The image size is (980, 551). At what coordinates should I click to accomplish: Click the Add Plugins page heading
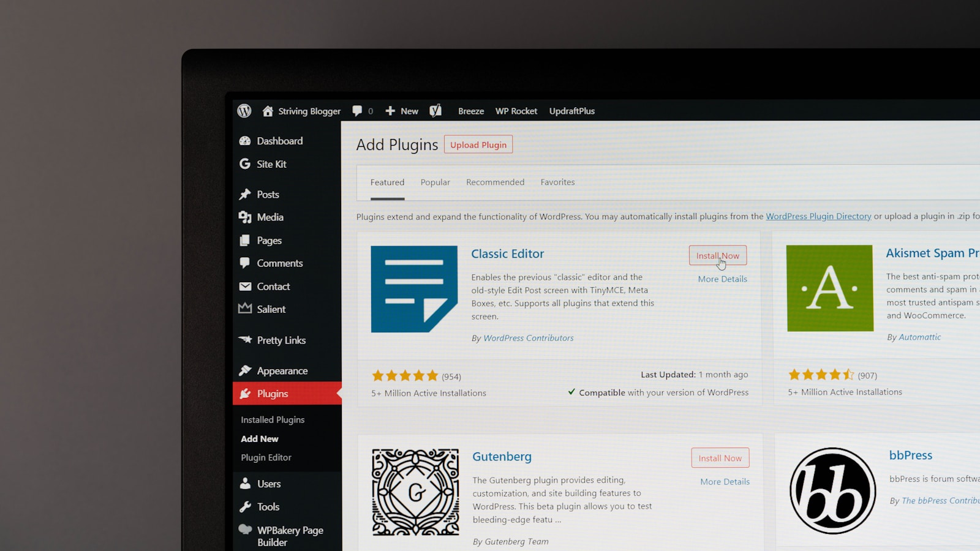[398, 145]
